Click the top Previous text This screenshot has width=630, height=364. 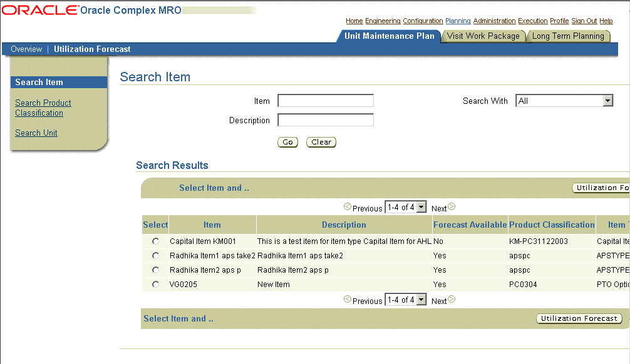coord(367,209)
